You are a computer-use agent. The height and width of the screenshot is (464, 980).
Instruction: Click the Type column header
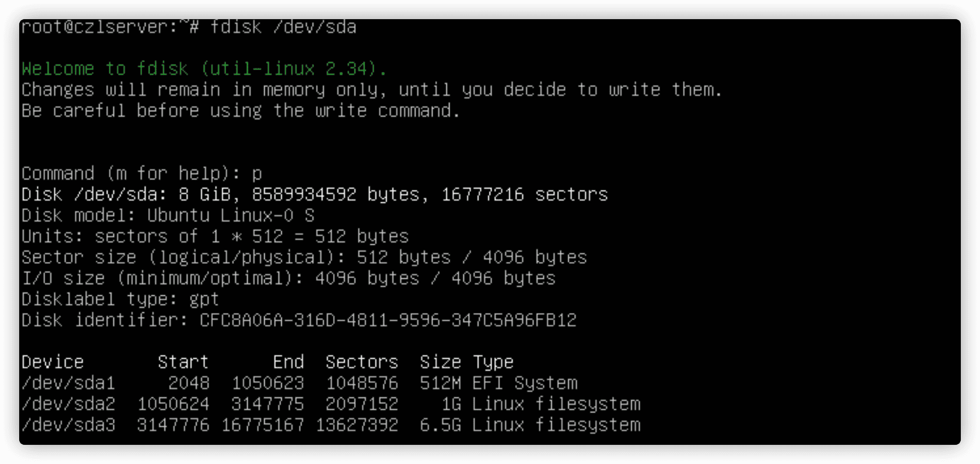tap(493, 363)
